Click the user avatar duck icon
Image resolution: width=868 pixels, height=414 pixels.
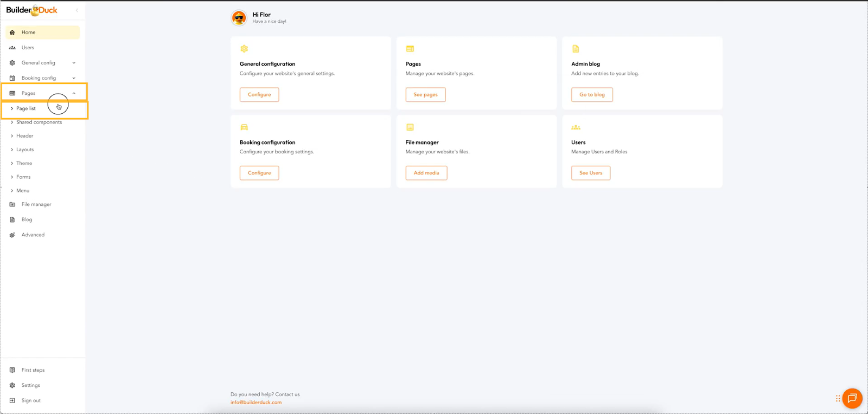pos(239,18)
